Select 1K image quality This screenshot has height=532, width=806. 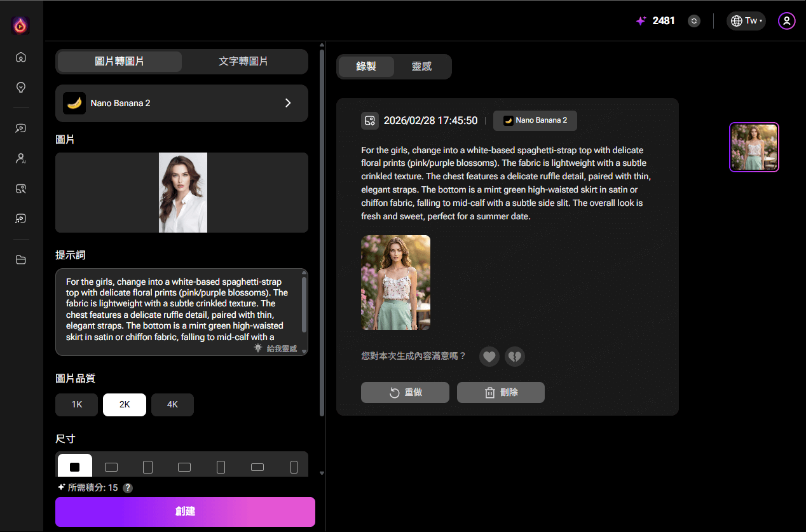77,405
